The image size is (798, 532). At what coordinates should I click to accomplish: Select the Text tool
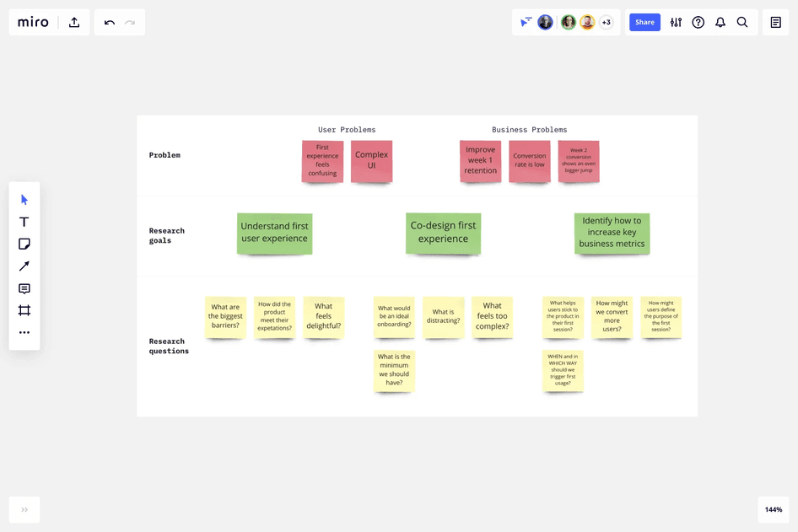click(x=24, y=221)
